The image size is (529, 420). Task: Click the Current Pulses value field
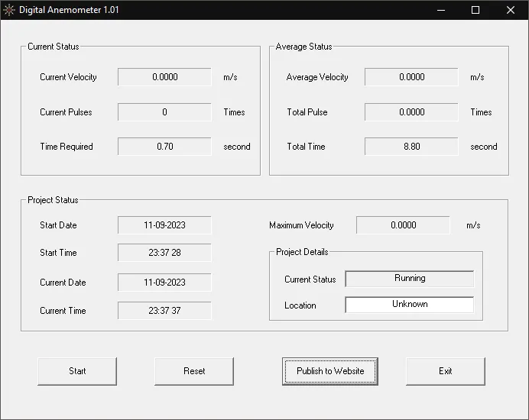(164, 112)
